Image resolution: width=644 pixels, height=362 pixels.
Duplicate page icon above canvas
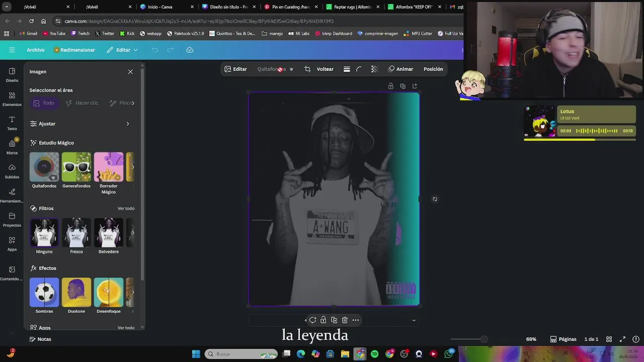pyautogui.click(x=403, y=86)
